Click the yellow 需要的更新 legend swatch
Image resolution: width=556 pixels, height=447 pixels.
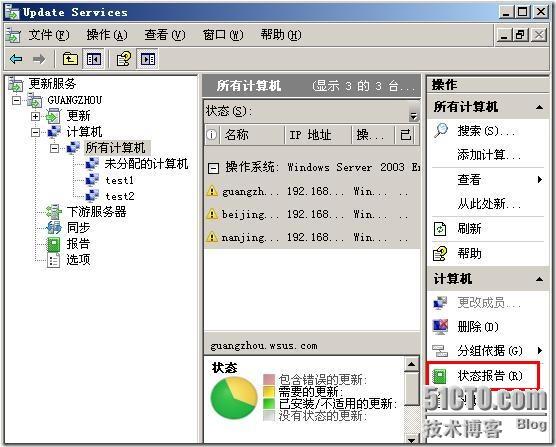pyautogui.click(x=269, y=392)
